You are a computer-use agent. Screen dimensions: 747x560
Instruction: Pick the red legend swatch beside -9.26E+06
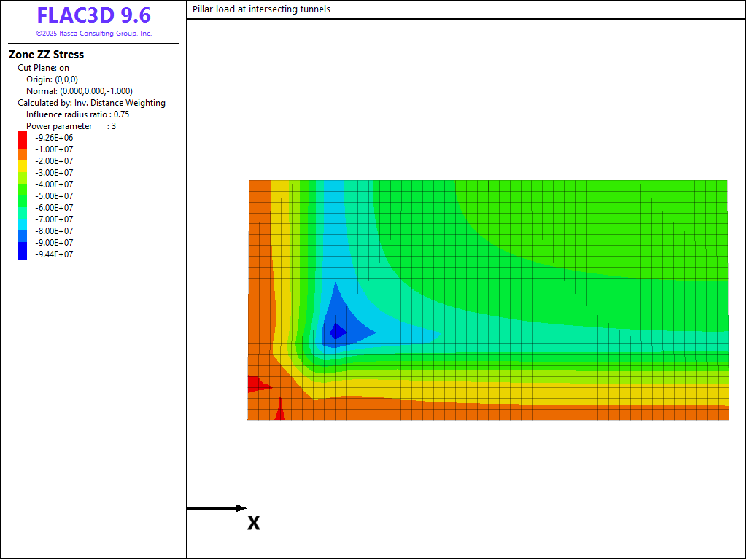pyautogui.click(x=22, y=138)
